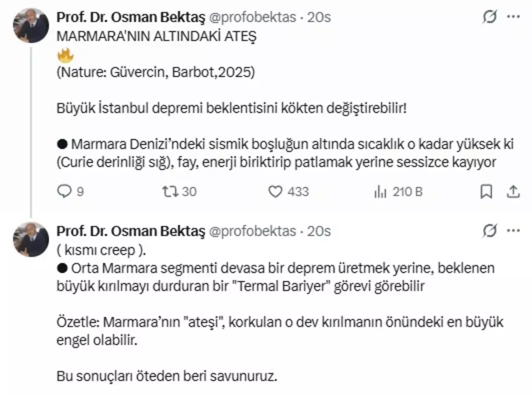Like the tweet with 433 likes
The height and width of the screenshot is (396, 532).
[275, 192]
